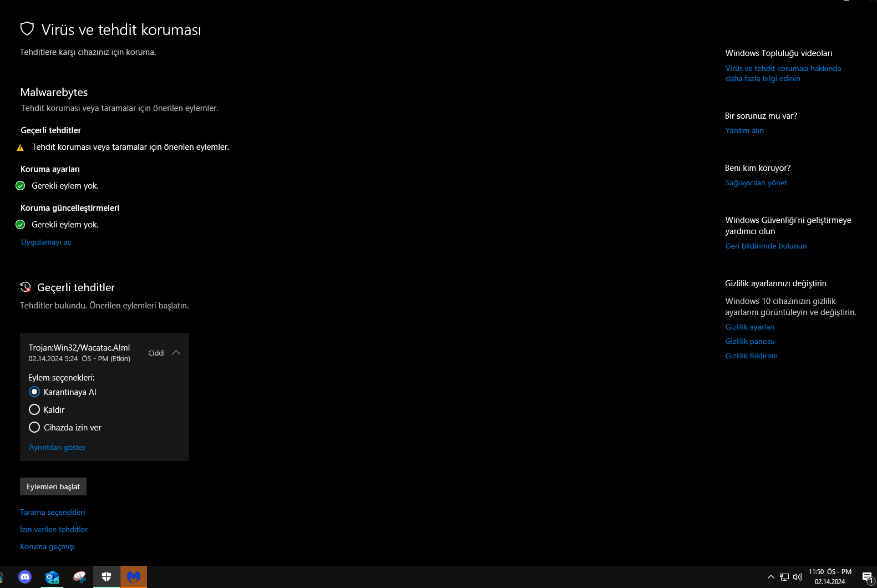Launch Snipping Tool from the taskbar
The height and width of the screenshot is (588, 877).
pos(79,577)
